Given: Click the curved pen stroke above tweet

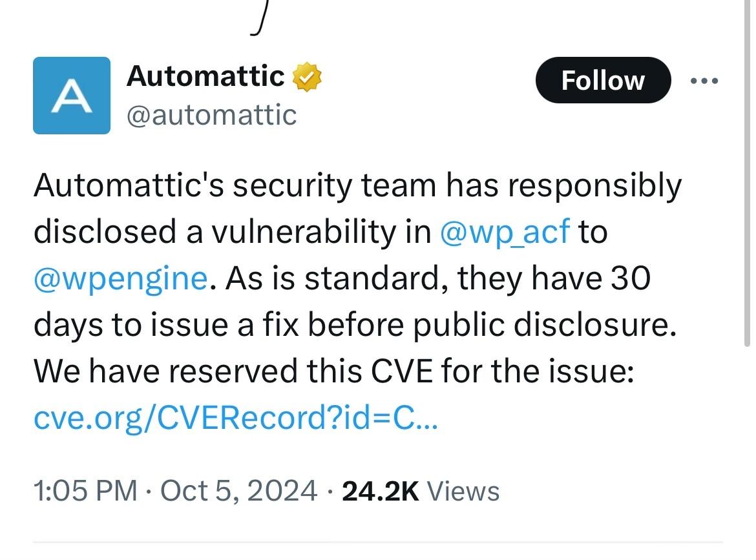Looking at the screenshot, I should pos(259,18).
